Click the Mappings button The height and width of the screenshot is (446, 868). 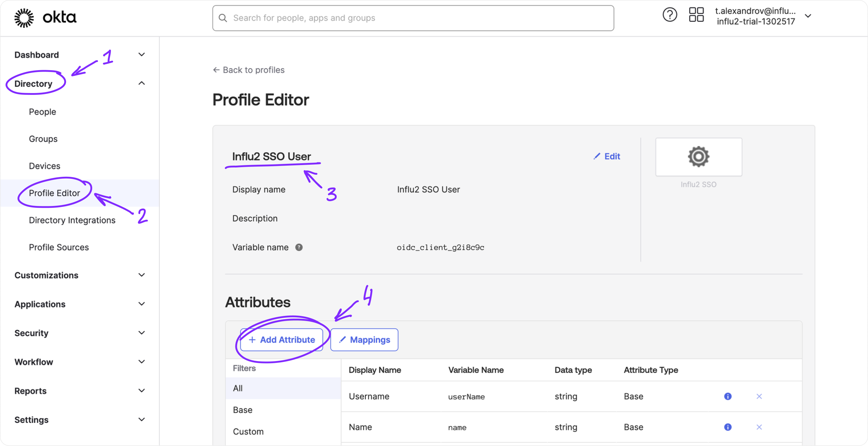[364, 340]
